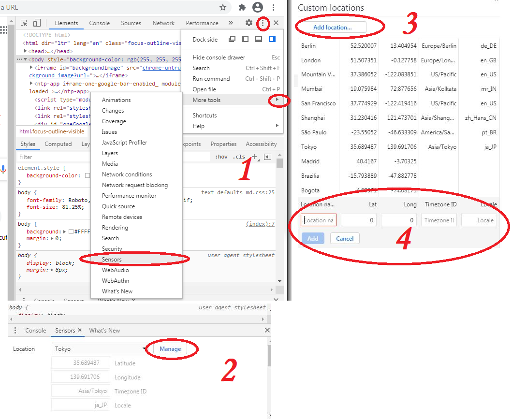
Task: Switch to the Console tab in DevTools
Action: (99, 23)
